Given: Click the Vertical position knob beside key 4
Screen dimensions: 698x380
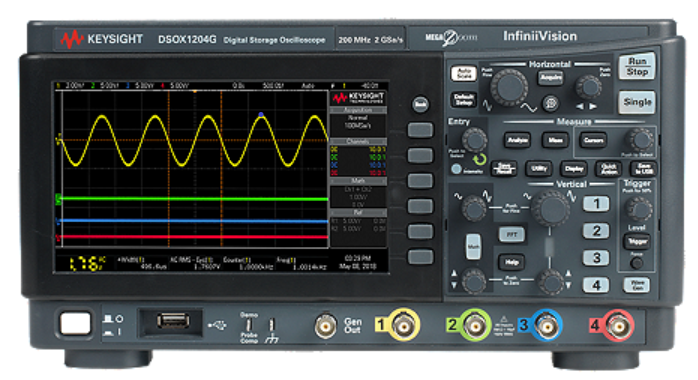Looking at the screenshot, I should 551,281.
